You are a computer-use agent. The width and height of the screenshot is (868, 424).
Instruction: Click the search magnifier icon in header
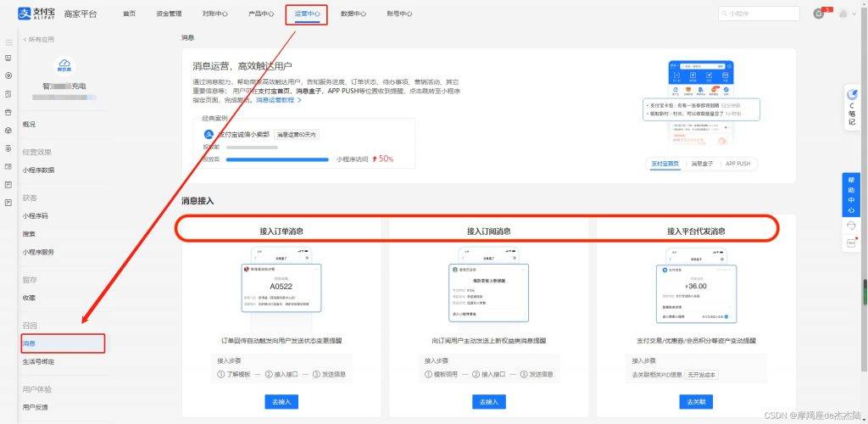click(725, 14)
